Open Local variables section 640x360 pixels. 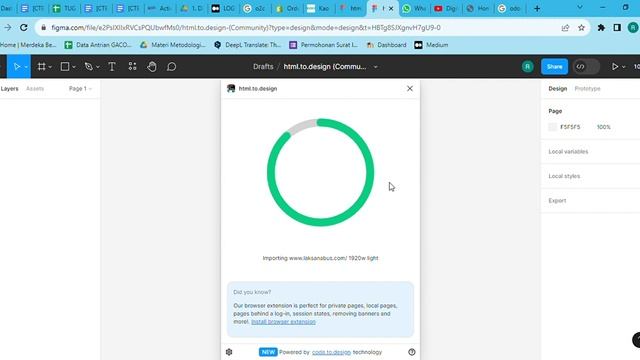[x=568, y=151]
